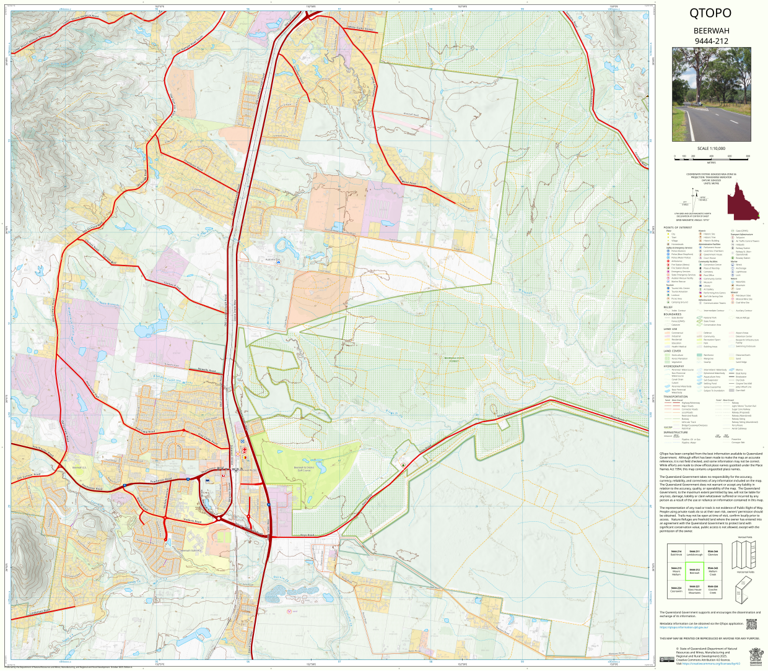The height and width of the screenshot is (671, 768).
Task: Click the BEERWAH sheet name heading
Action: [711, 30]
